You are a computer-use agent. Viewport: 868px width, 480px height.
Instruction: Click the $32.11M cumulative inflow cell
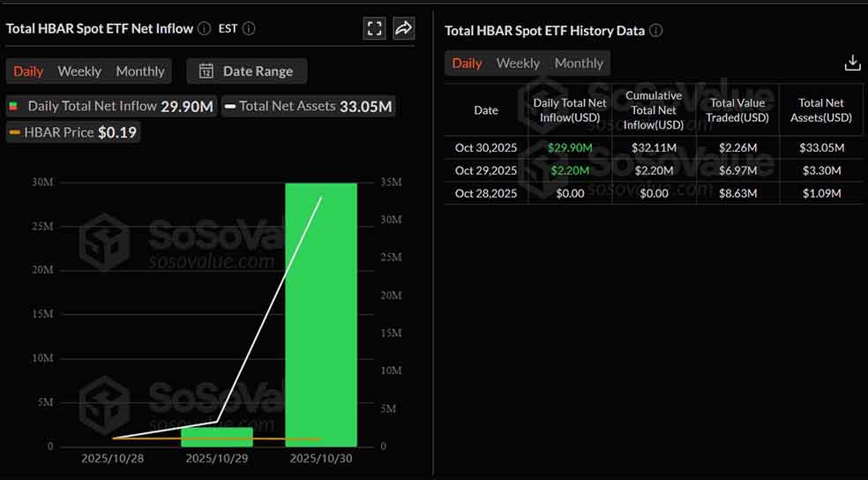(x=654, y=148)
